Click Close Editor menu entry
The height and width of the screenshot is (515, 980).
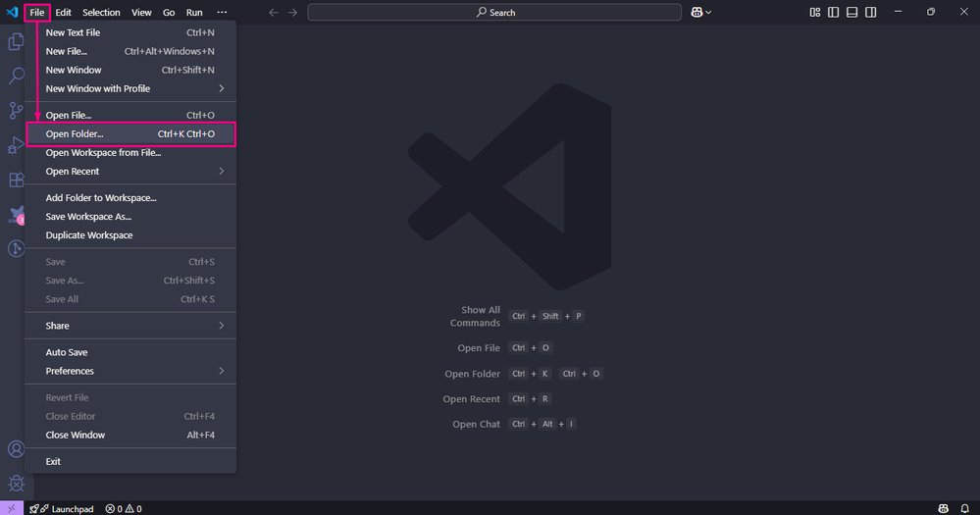(130, 416)
